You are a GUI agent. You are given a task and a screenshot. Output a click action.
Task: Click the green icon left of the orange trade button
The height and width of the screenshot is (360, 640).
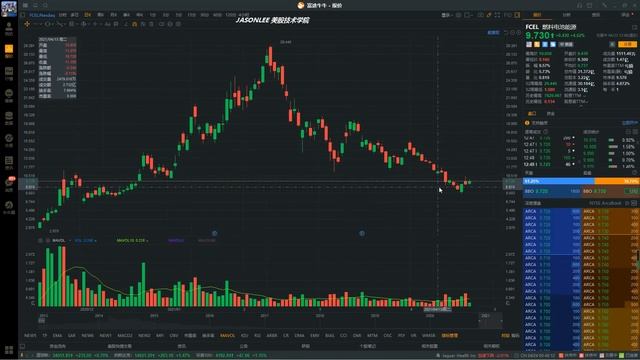click(612, 44)
